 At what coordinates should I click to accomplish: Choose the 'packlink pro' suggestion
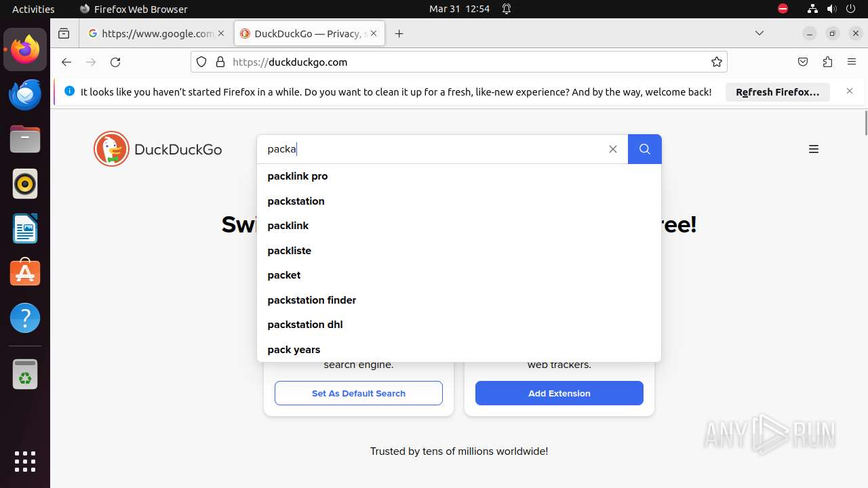(x=459, y=176)
